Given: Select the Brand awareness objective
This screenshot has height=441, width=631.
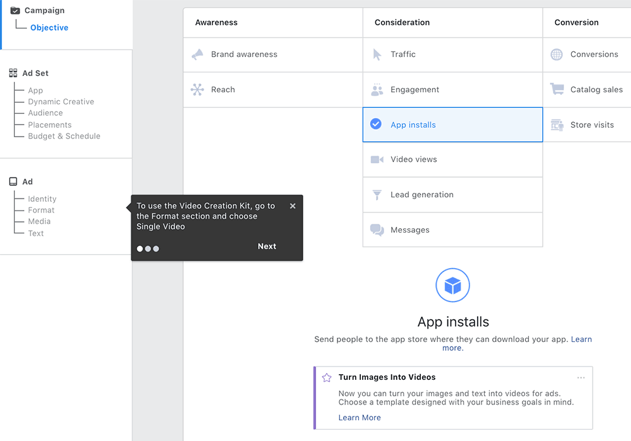Looking at the screenshot, I should (x=273, y=54).
